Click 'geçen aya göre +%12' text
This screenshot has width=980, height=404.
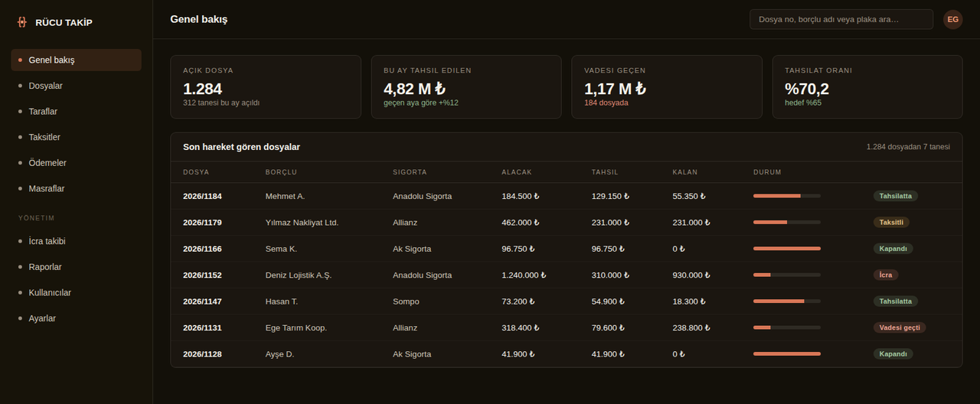pyautogui.click(x=421, y=103)
